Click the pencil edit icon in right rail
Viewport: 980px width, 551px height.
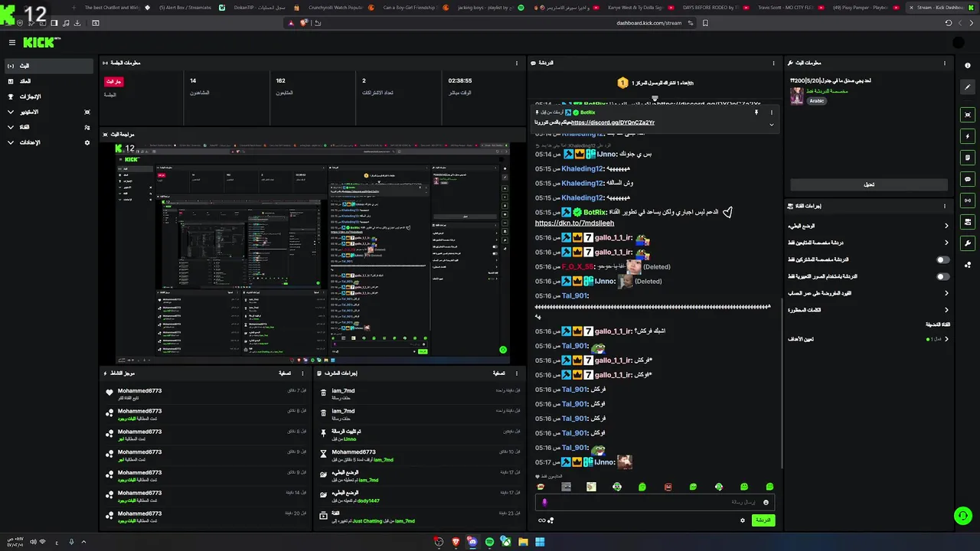click(968, 87)
